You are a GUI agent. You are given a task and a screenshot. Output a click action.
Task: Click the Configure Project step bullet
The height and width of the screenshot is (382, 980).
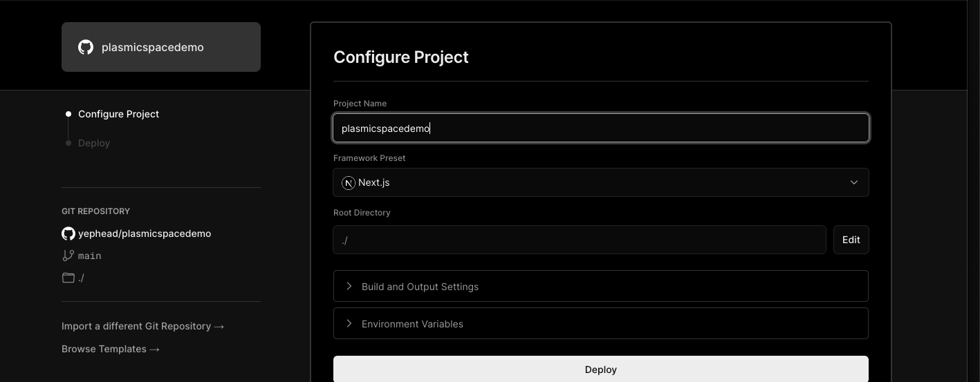point(68,114)
